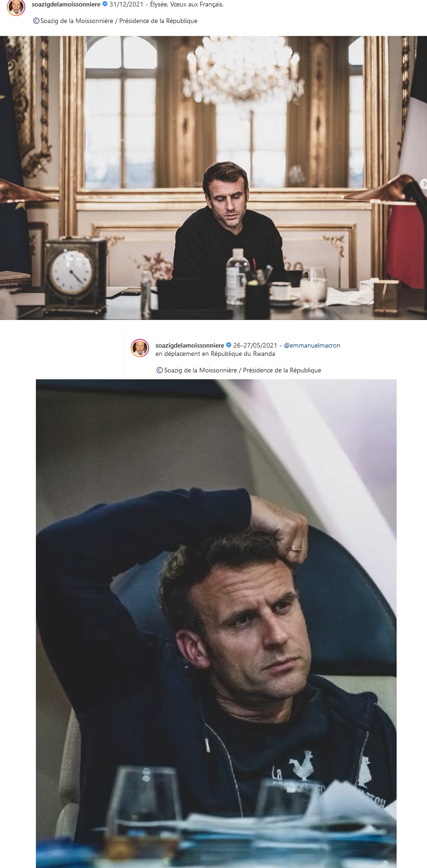The height and width of the screenshot is (868, 427).
Task: Click the 26-27/05/2021 date text
Action: pyautogui.click(x=255, y=345)
